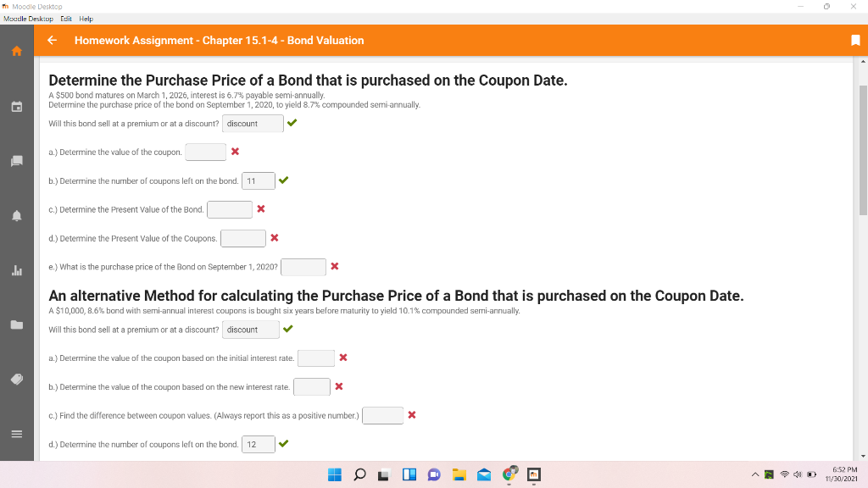The image size is (868, 488).
Task: Click the page vertical scrollbar thumb
Action: click(x=863, y=151)
